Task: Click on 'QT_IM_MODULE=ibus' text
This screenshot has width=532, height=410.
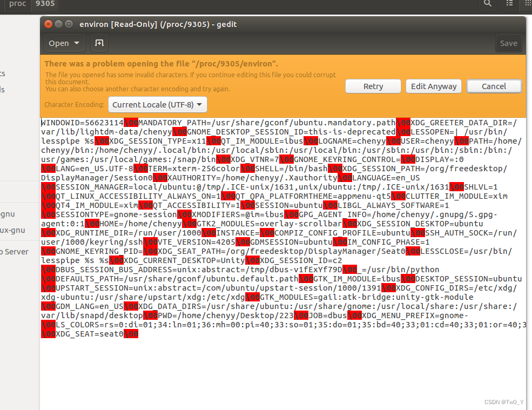Action: (262, 141)
